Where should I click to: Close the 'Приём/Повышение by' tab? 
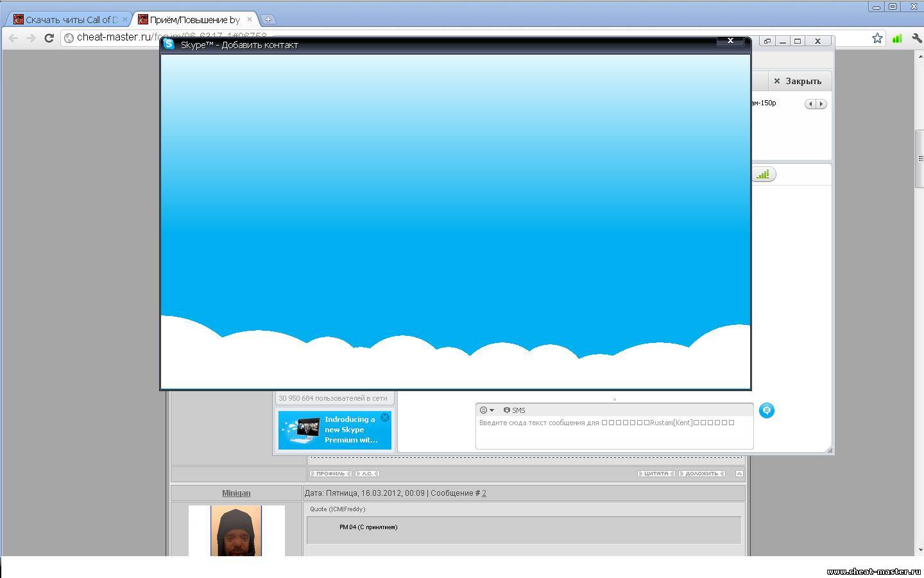(x=250, y=19)
